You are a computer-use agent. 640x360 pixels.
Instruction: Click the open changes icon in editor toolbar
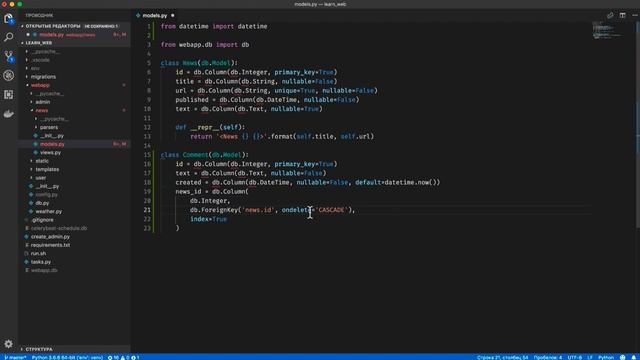(610, 16)
